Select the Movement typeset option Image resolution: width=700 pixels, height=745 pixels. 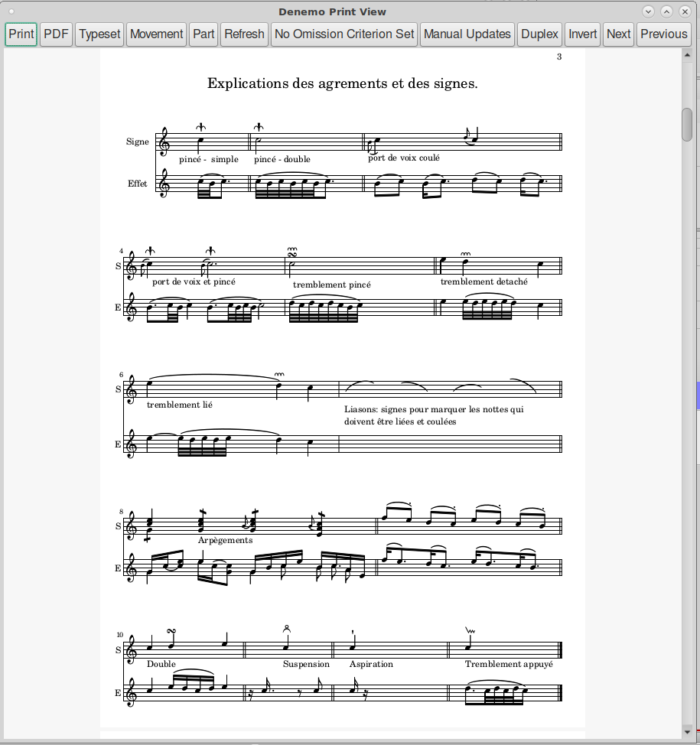(x=99, y=34)
